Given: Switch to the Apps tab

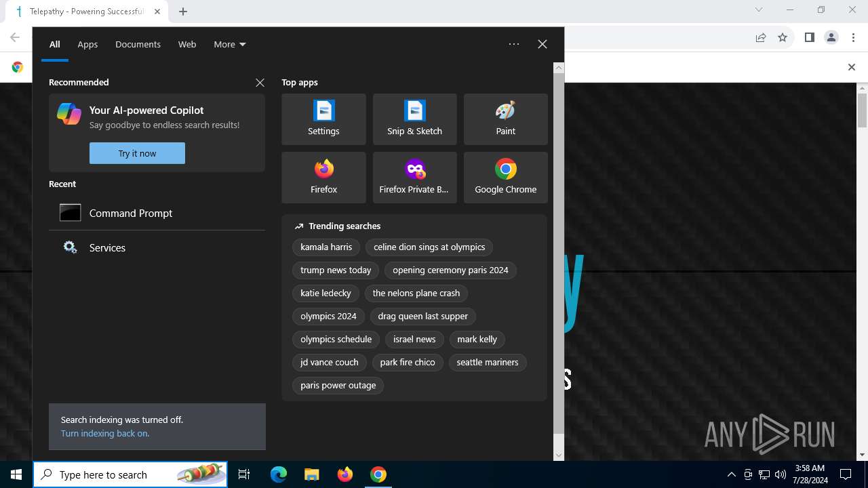Looking at the screenshot, I should click(87, 44).
